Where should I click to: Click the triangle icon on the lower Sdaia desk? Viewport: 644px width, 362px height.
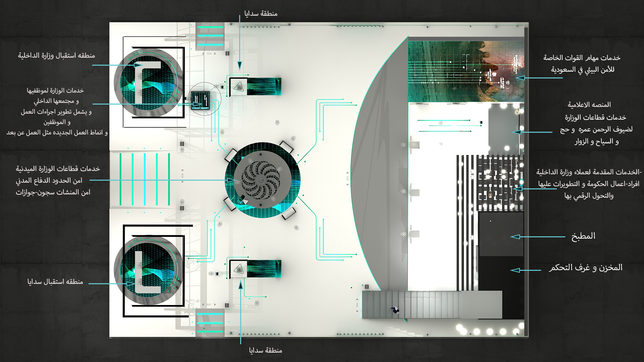pyautogui.click(x=239, y=268)
